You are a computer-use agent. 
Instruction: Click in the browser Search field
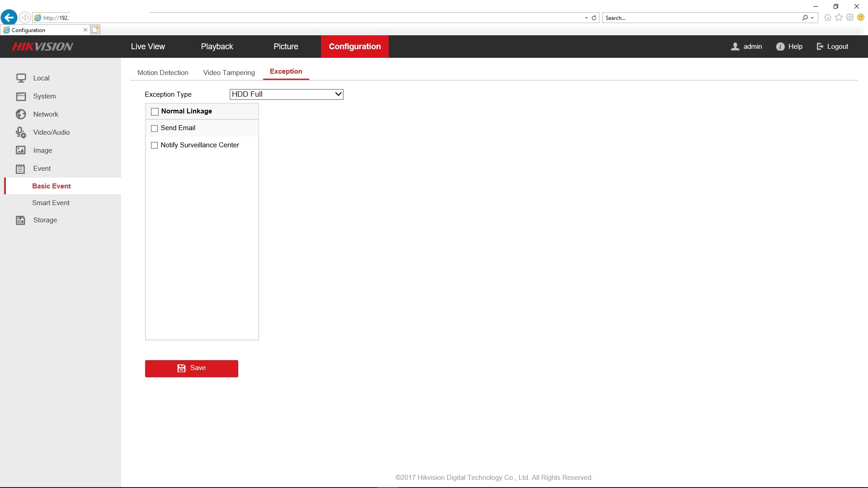point(701,18)
